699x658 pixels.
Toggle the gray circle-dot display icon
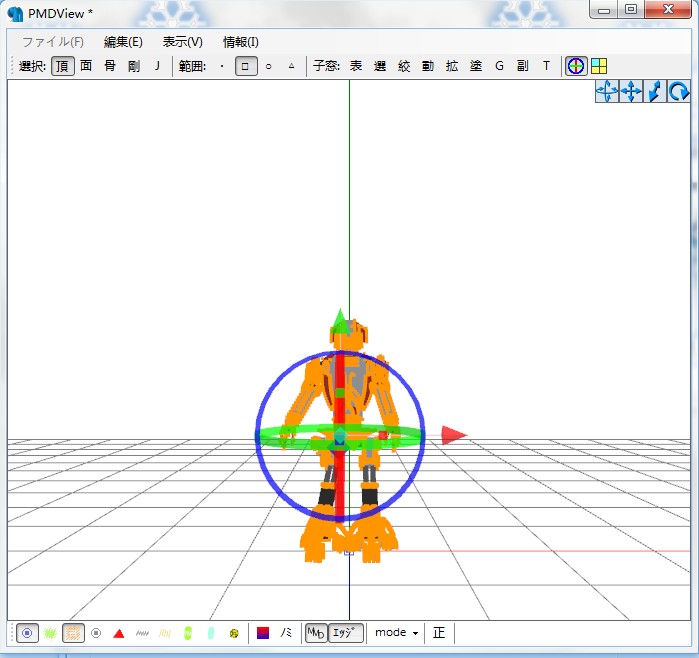pos(96,633)
